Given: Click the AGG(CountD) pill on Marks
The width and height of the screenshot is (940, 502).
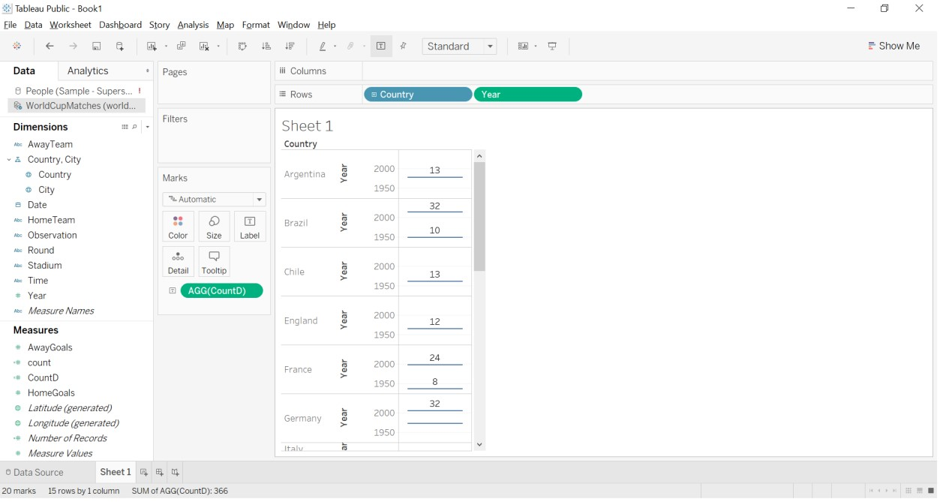Looking at the screenshot, I should pyautogui.click(x=221, y=290).
